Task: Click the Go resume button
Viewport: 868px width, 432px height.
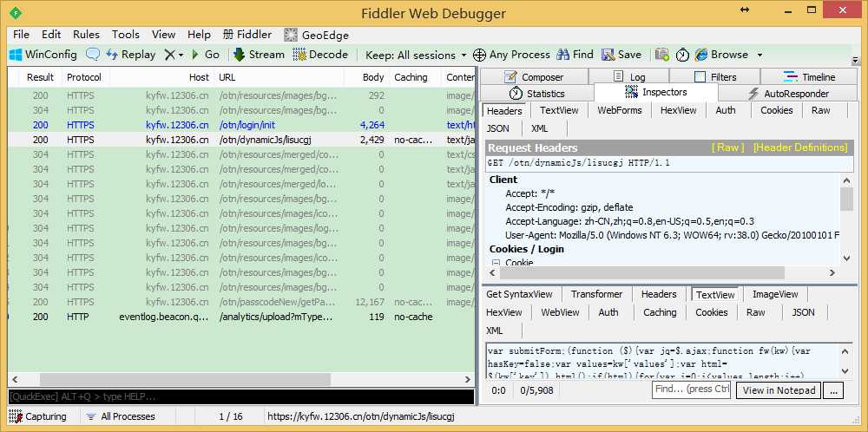Action: coord(206,54)
